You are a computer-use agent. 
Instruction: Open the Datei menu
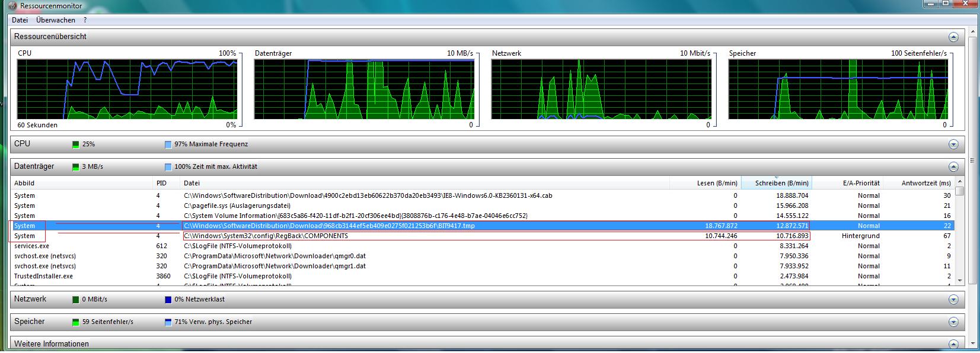20,20
